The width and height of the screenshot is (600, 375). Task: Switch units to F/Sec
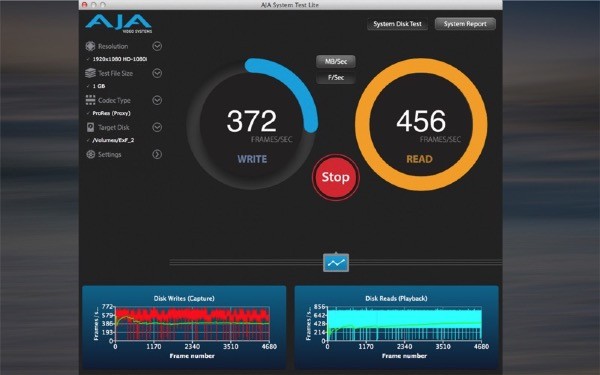[336, 78]
